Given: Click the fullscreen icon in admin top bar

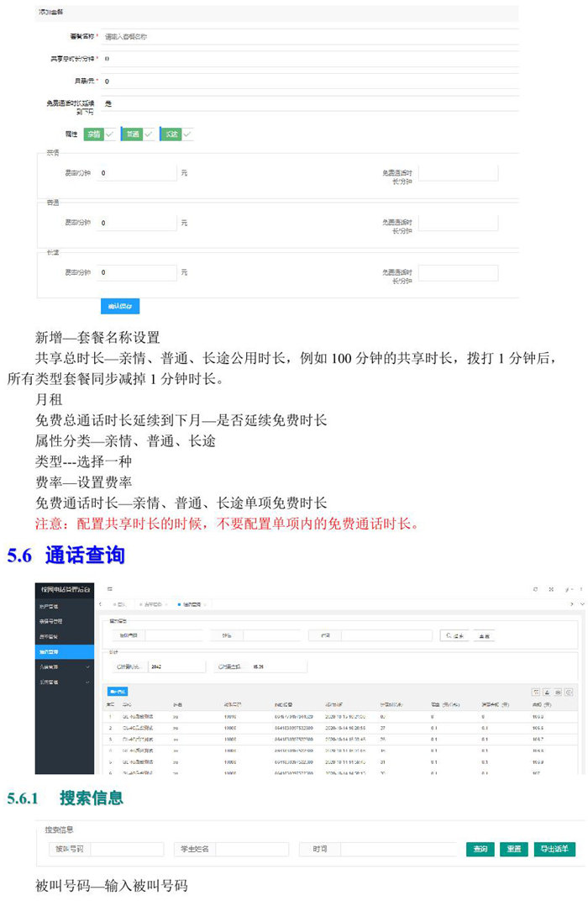Looking at the screenshot, I should (551, 590).
